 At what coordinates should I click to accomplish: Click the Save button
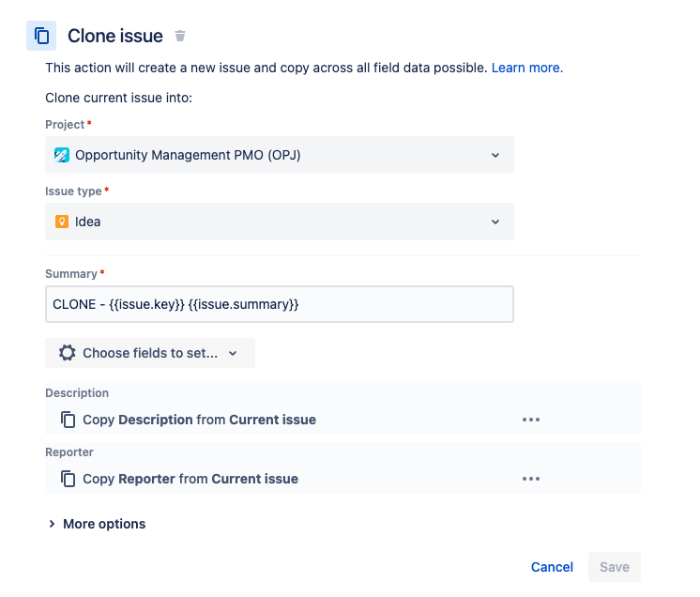coord(615,567)
